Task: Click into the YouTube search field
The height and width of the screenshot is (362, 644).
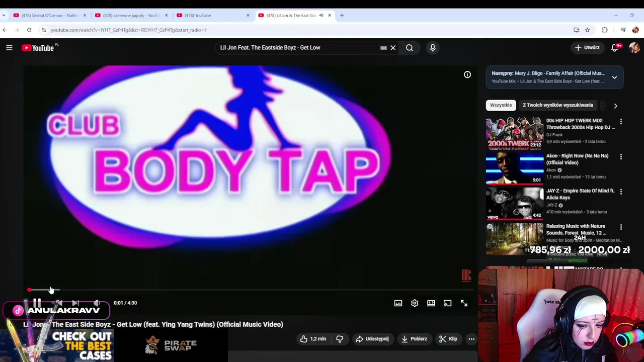Action: [x=297, y=48]
